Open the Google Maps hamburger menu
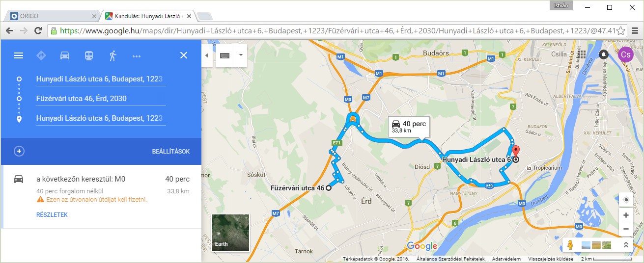 click(x=19, y=55)
